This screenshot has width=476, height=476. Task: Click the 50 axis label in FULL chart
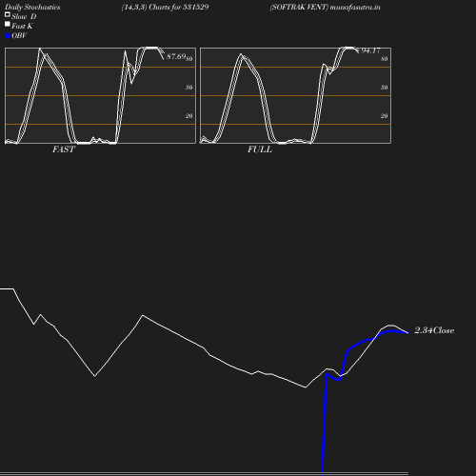tap(385, 88)
